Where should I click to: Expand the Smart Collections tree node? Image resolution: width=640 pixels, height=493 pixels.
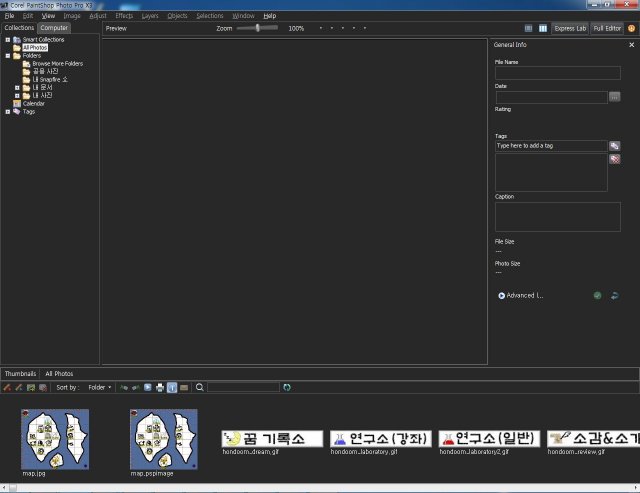click(x=8, y=40)
